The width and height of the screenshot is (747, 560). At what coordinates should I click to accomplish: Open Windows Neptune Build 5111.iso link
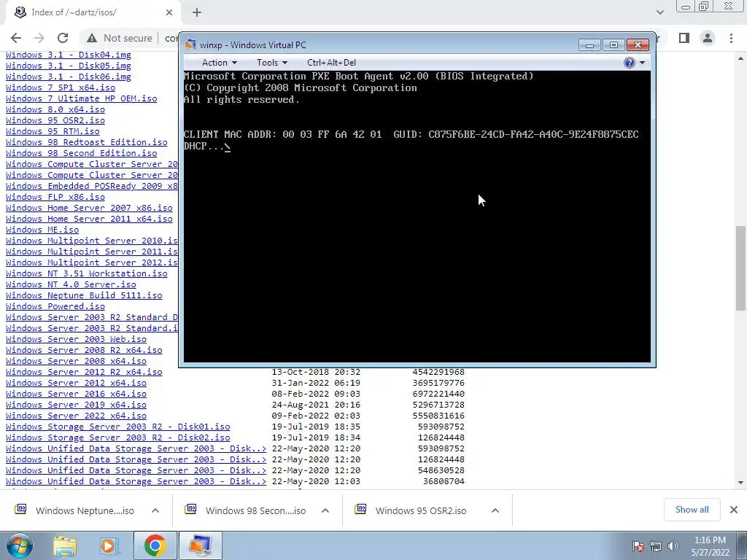tap(84, 296)
